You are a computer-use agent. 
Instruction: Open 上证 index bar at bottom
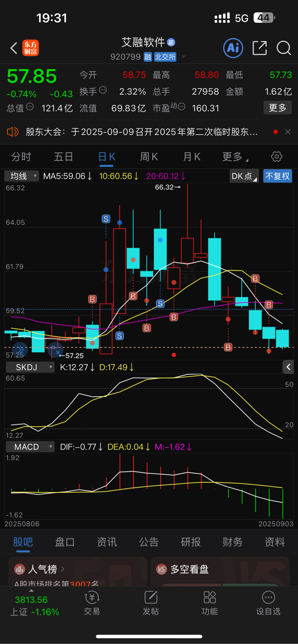(35, 606)
